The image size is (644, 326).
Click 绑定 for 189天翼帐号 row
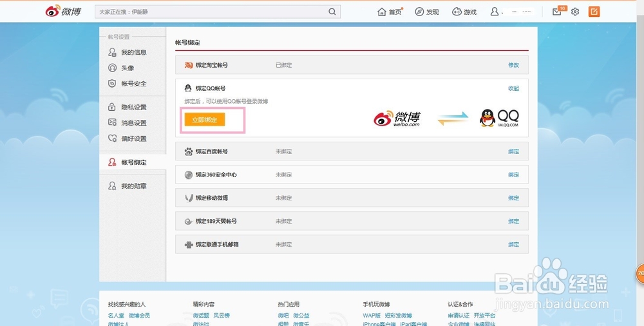point(513,221)
